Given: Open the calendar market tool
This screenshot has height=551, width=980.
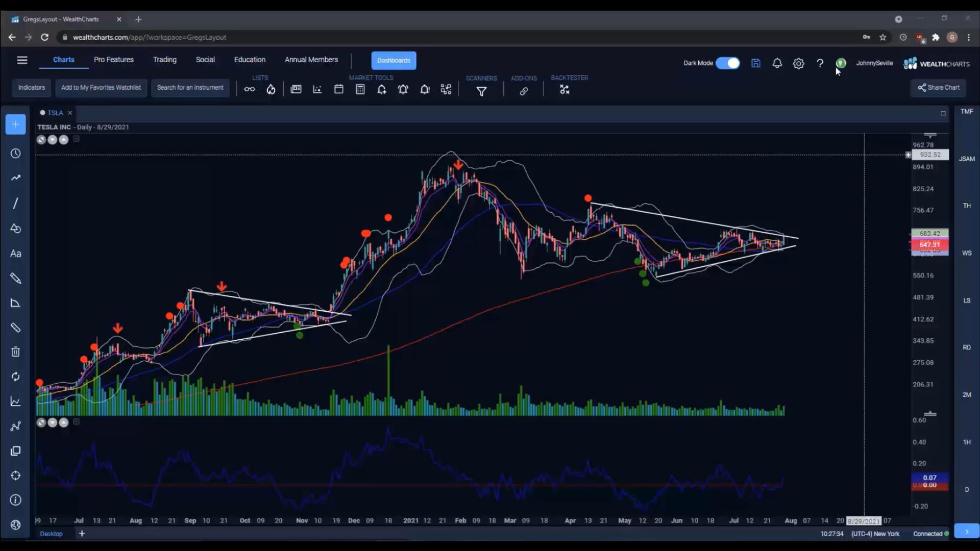Looking at the screenshot, I should tap(339, 89).
